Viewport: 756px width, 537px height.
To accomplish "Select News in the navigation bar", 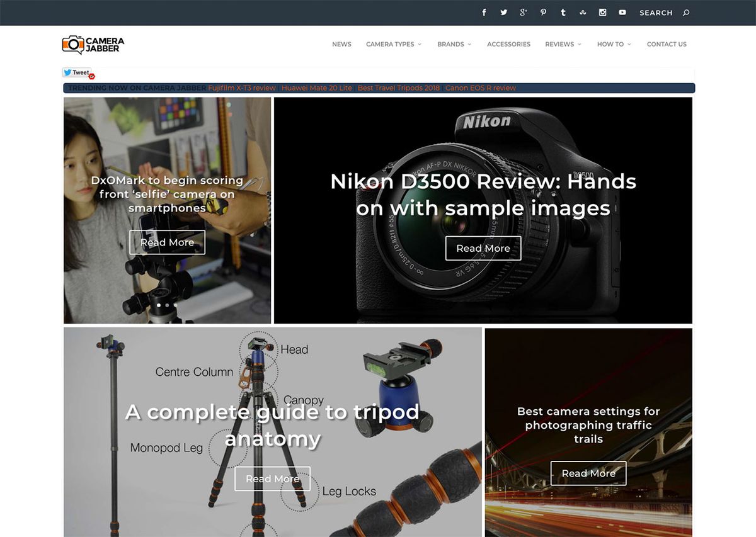I will (341, 44).
